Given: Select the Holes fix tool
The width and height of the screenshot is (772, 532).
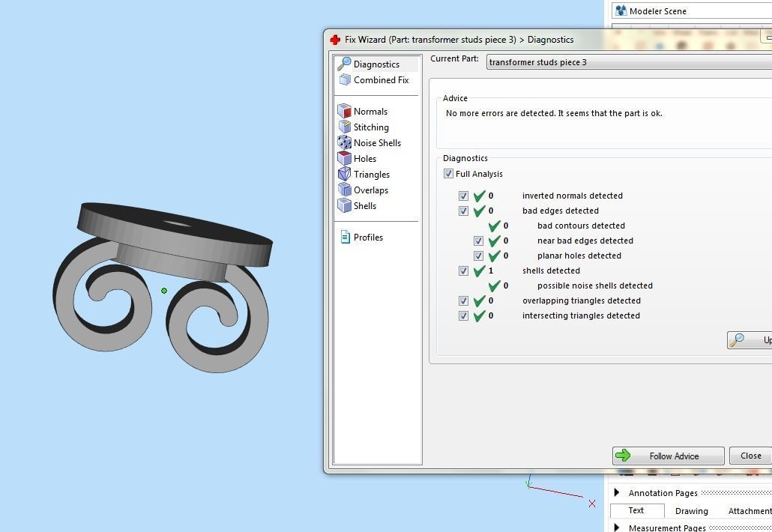Looking at the screenshot, I should (358, 158).
